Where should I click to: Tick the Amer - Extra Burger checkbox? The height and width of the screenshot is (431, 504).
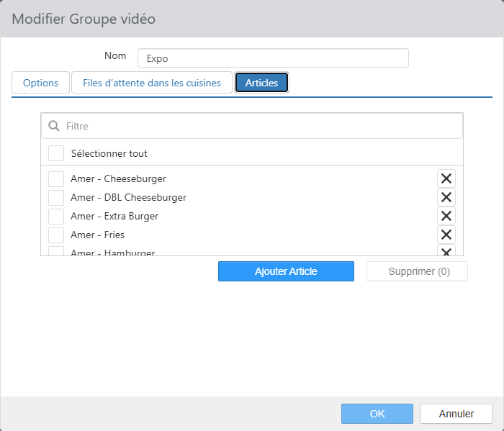[56, 216]
